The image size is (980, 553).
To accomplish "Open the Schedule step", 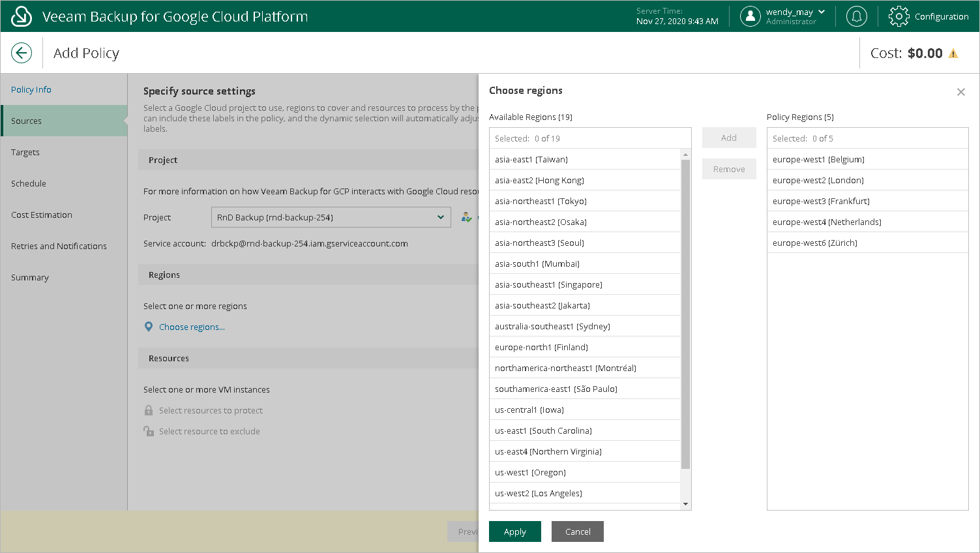I will point(29,183).
